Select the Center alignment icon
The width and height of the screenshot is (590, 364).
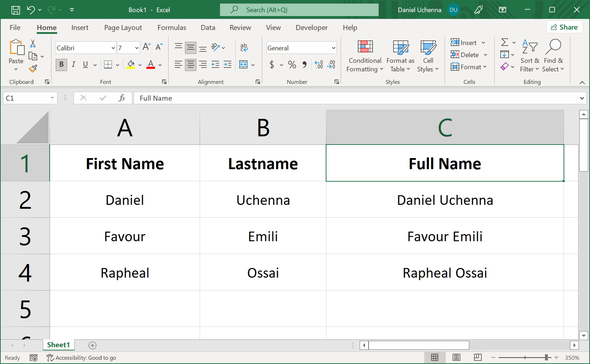click(190, 65)
